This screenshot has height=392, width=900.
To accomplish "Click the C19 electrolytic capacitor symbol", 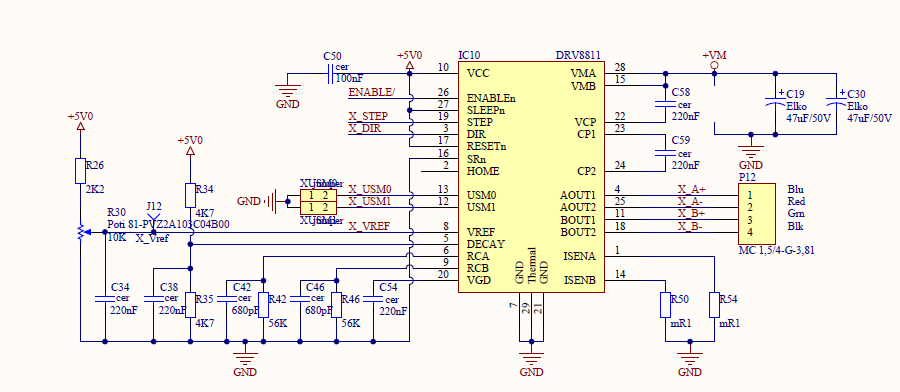I will pyautogui.click(x=775, y=101).
